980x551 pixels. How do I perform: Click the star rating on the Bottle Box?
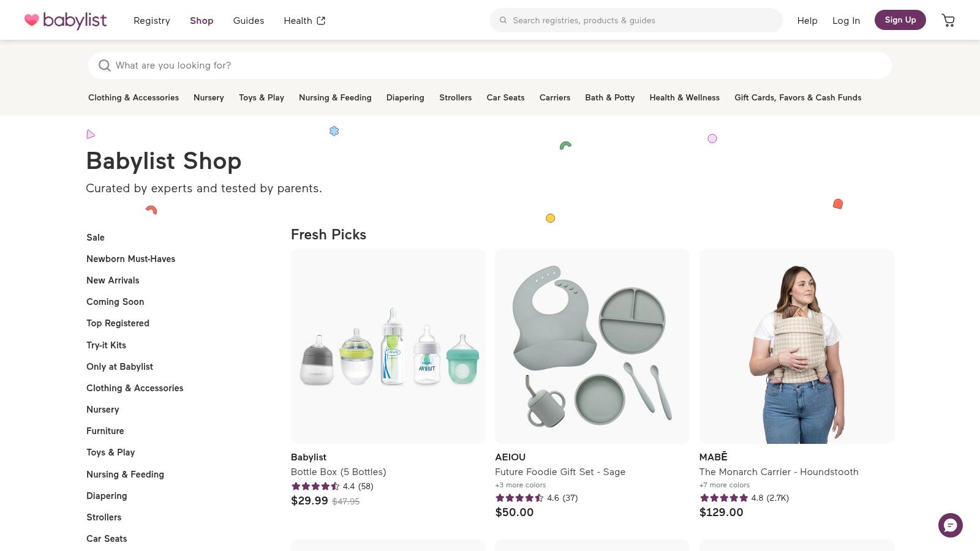pyautogui.click(x=314, y=486)
